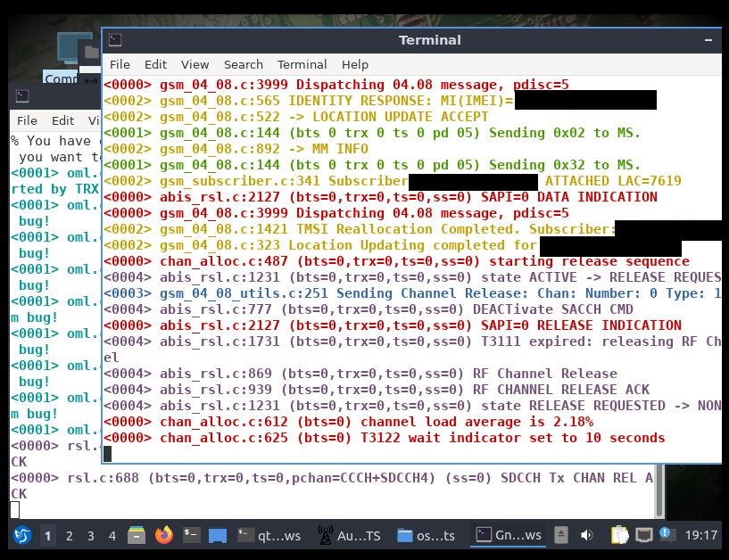Click the LOCATION UPDATE ACCEPT log line
729x560 pixels.
pos(295,117)
